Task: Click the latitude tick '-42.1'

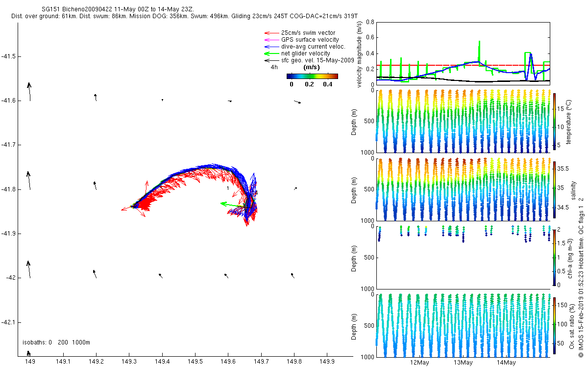Action: [x=8, y=322]
